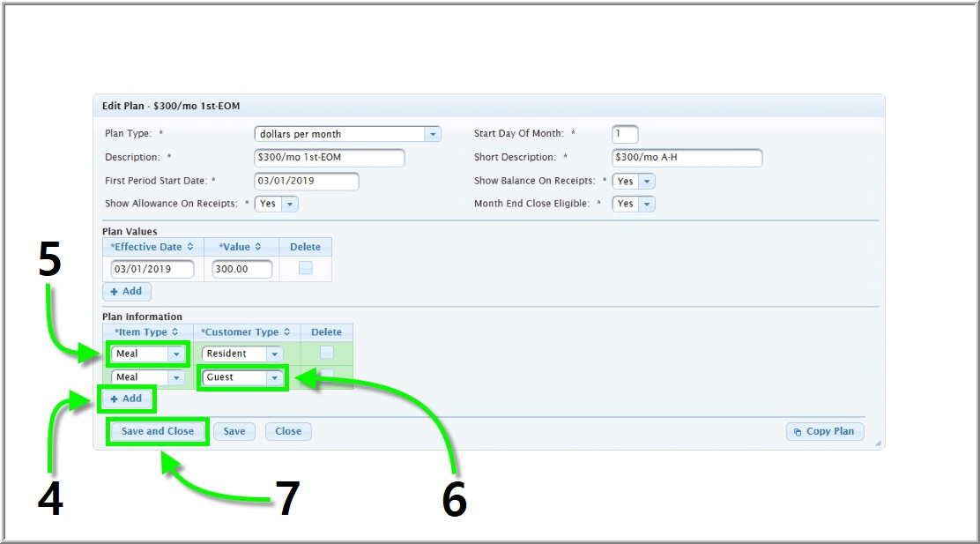Click the Short Description text field

[687, 158]
